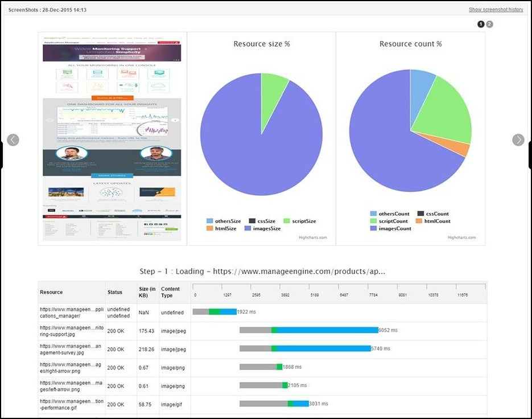Click the Resource size % chart title
The image size is (532, 419).
[262, 44]
